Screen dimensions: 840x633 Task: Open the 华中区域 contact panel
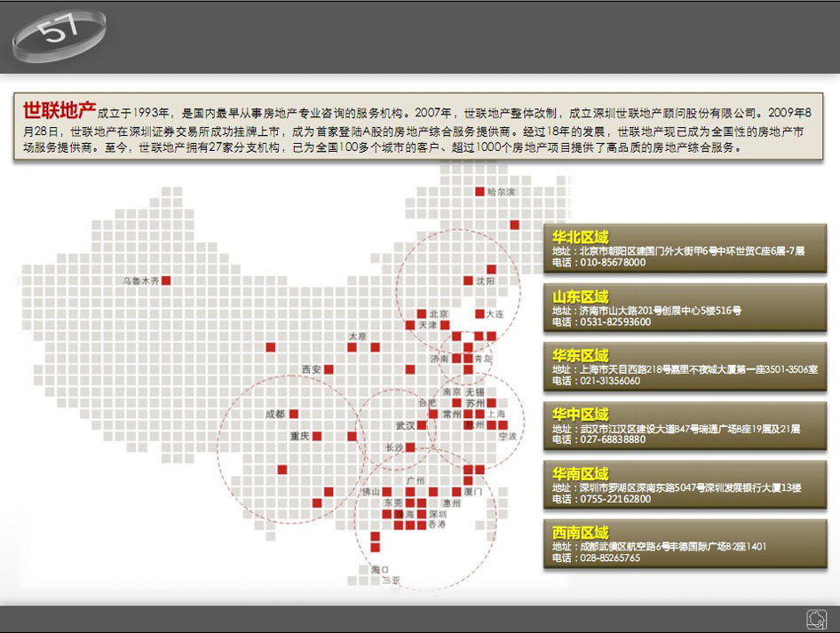pos(685,426)
